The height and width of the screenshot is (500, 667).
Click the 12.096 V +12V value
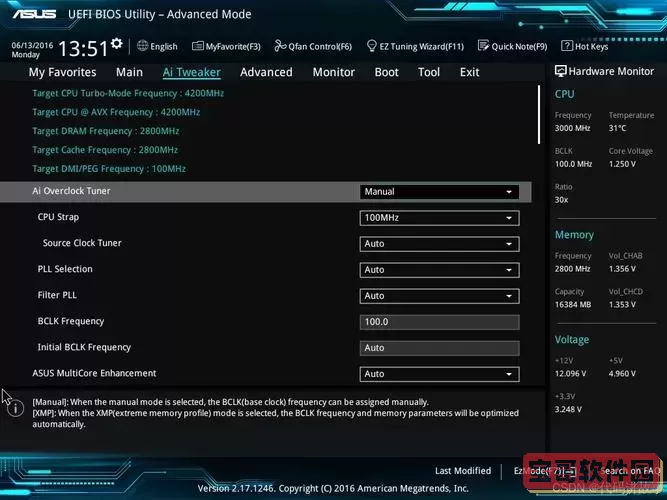[570, 373]
